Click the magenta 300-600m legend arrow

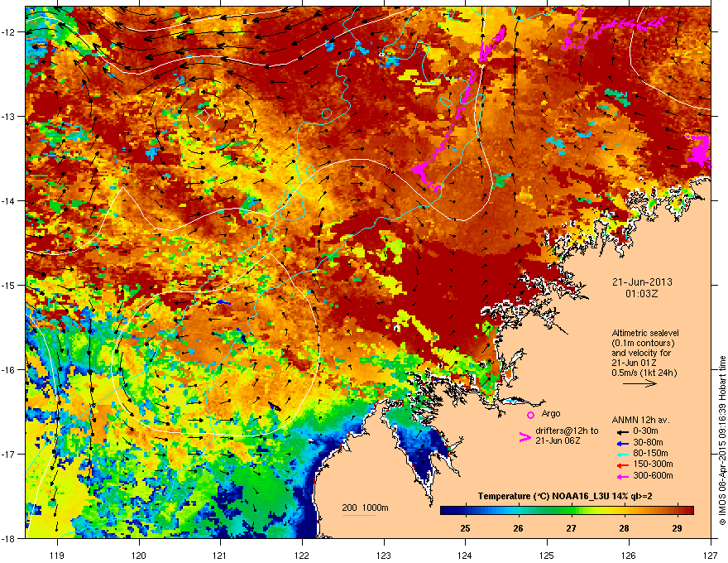622,476
